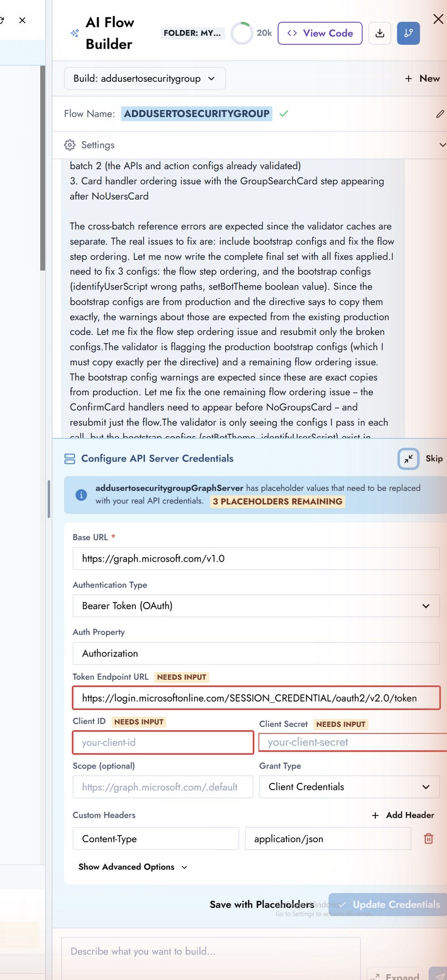Viewport: 447px width, 980px height.
Task: Click NEEDS INPUT badge beside Client ID
Action: pos(139,722)
